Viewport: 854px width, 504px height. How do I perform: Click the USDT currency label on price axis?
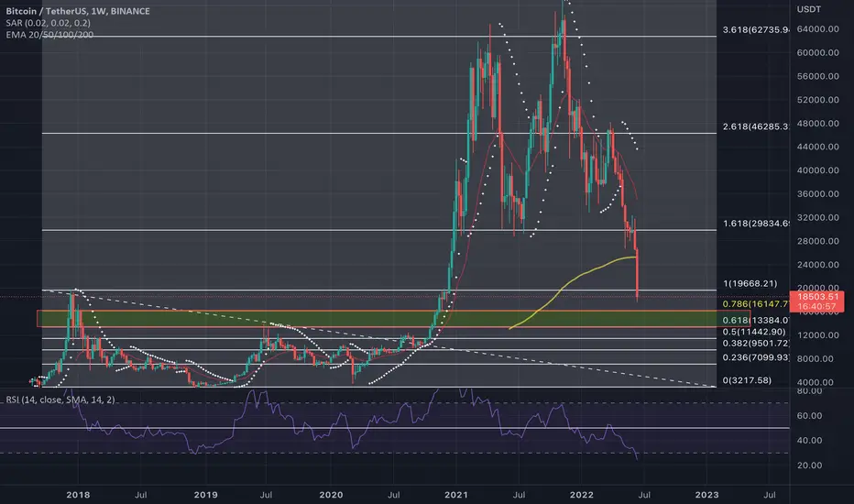tap(809, 9)
